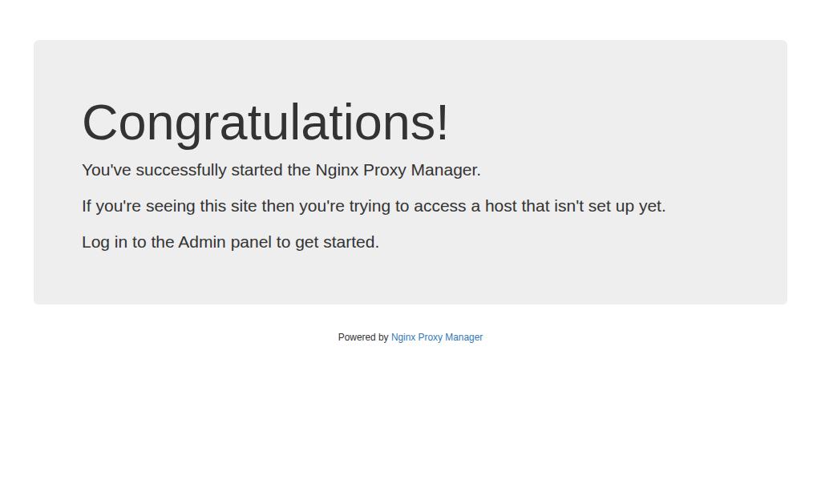
Task: Click the word 'Manager' in the footer link
Action: 464,337
